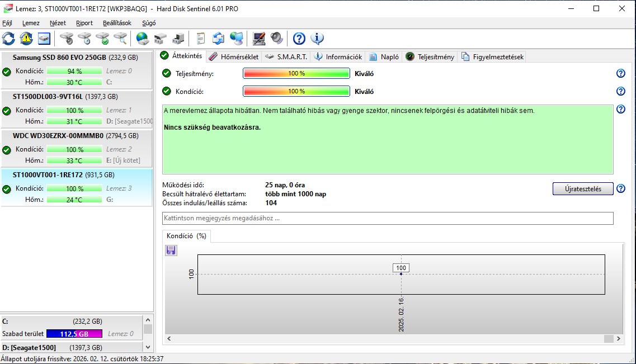Click the start/stop count value 104

pos(271,202)
